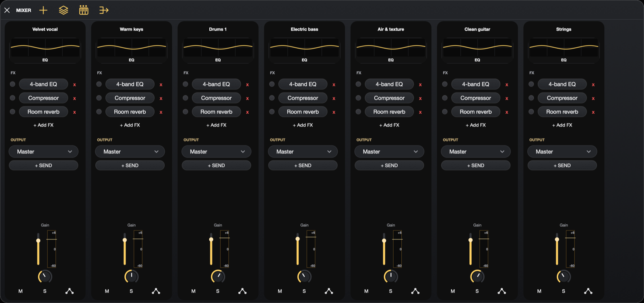Toggle Room reverb power on Drums 1
Screen dimensions: 644x303
click(186, 112)
